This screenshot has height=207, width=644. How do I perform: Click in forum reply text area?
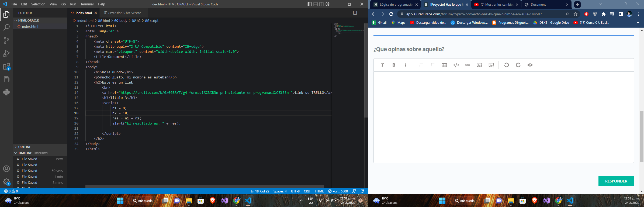coord(504,117)
